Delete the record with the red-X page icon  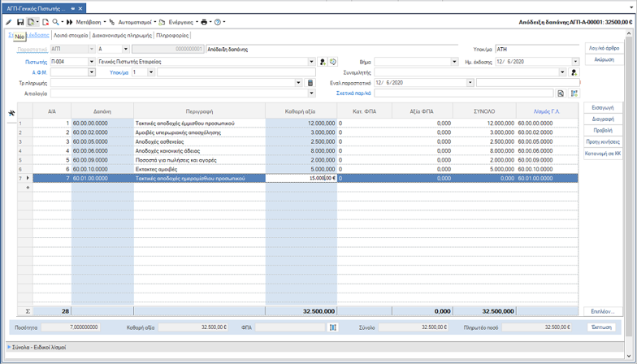click(x=45, y=22)
